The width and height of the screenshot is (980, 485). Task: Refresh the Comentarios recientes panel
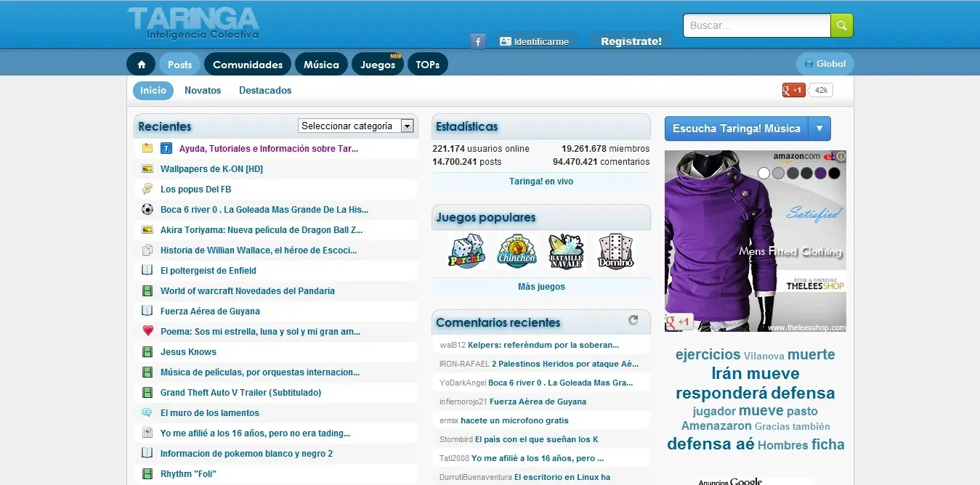click(x=633, y=319)
